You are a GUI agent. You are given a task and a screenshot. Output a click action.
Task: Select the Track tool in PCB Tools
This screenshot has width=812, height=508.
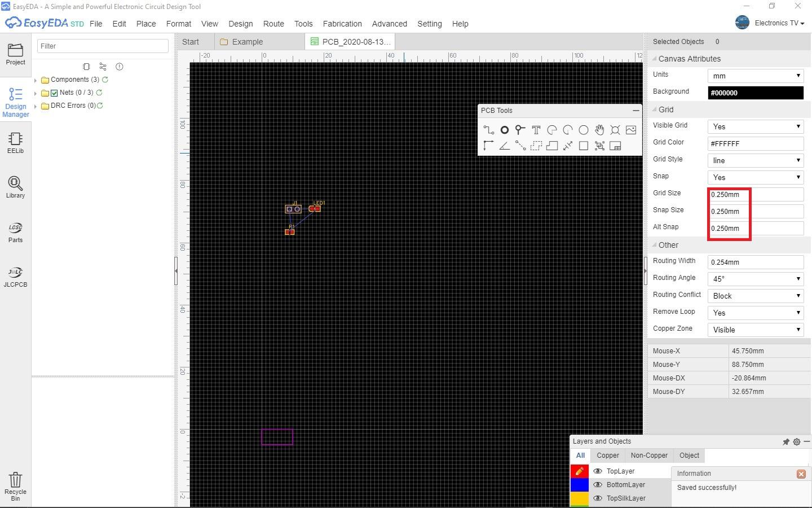[x=489, y=130]
